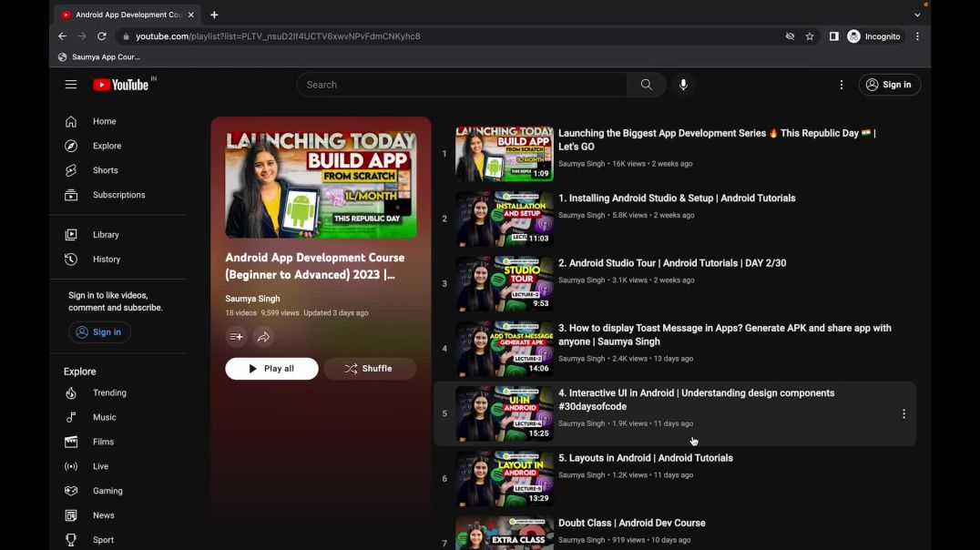Select Shorts from the left sidebar
Viewport: 980px width, 550px height.
click(105, 170)
